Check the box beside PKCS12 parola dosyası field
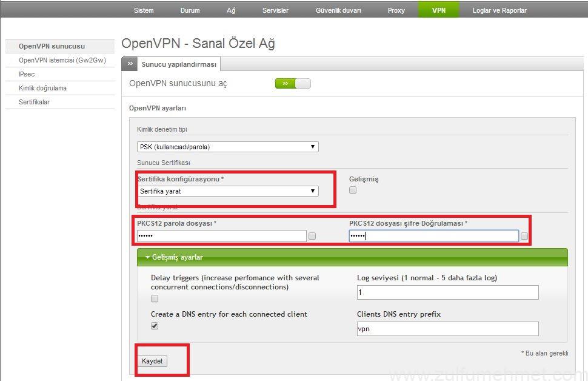Viewport: 588px width, 381px height. point(312,236)
